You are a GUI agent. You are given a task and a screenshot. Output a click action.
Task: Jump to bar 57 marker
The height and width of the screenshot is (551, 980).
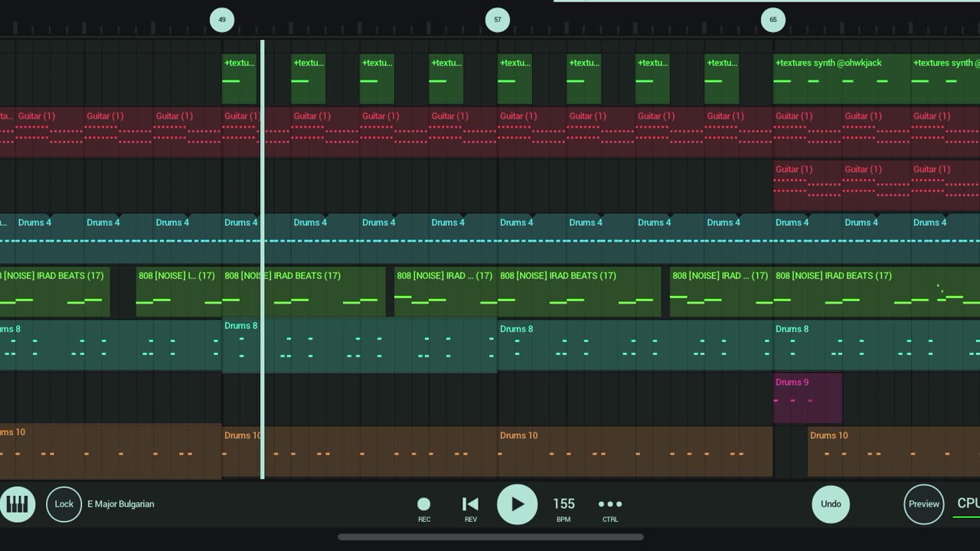coord(498,20)
